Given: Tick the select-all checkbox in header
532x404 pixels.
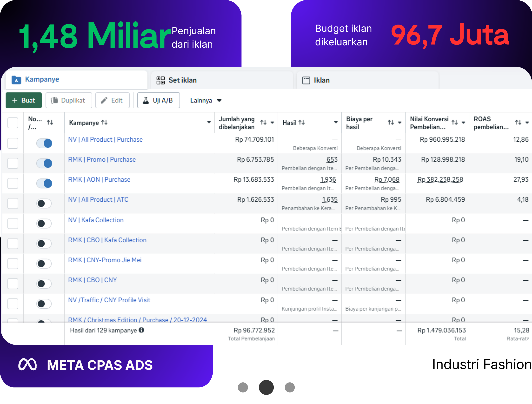Looking at the screenshot, I should tap(13, 123).
